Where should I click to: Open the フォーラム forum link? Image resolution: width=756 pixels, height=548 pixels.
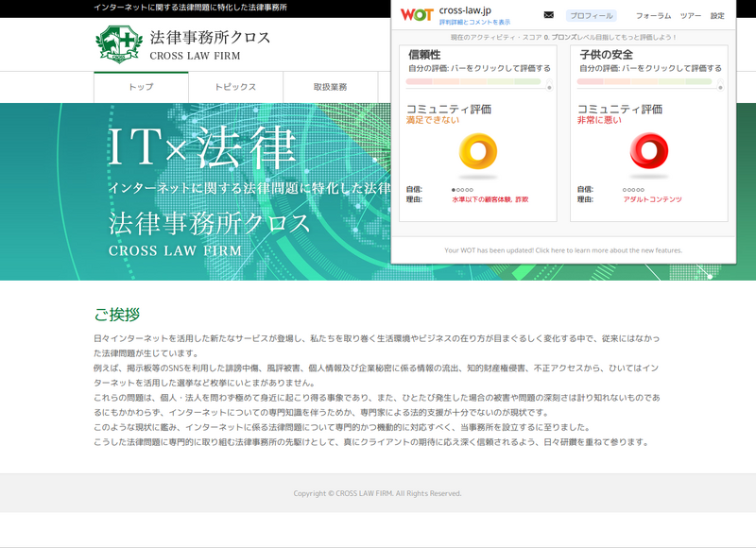tap(653, 16)
